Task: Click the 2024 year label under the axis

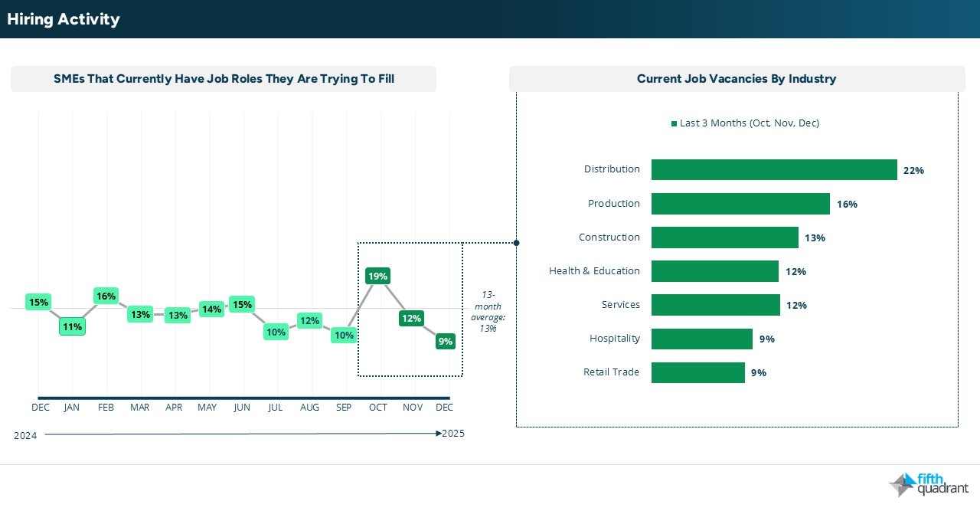Action: pos(25,435)
